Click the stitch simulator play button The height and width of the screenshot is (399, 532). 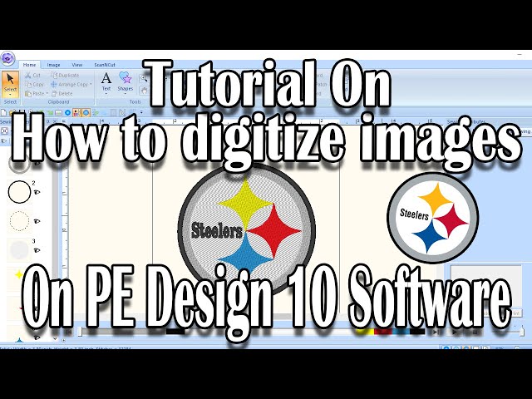[x=455, y=332]
